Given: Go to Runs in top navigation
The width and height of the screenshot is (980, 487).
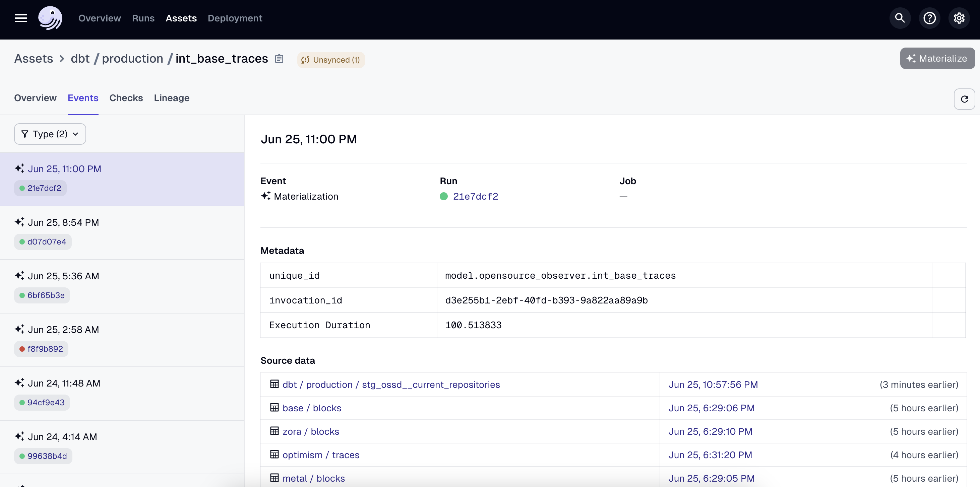Looking at the screenshot, I should click(x=143, y=18).
